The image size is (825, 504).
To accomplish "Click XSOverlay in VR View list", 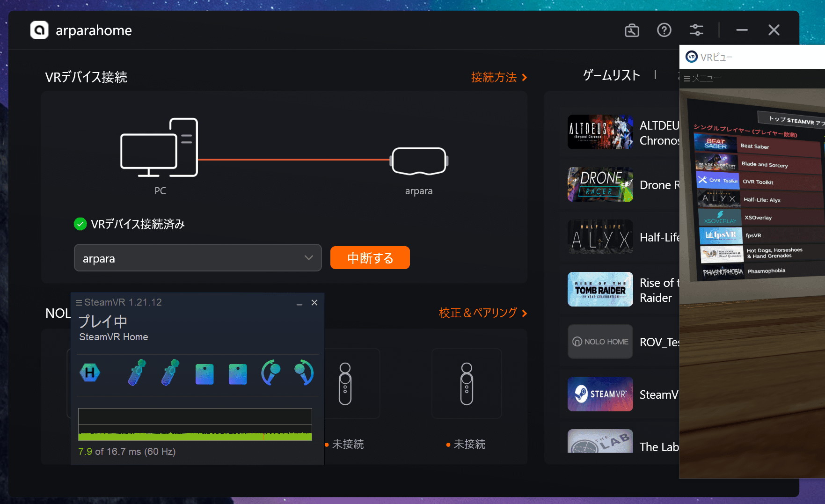I will [761, 217].
